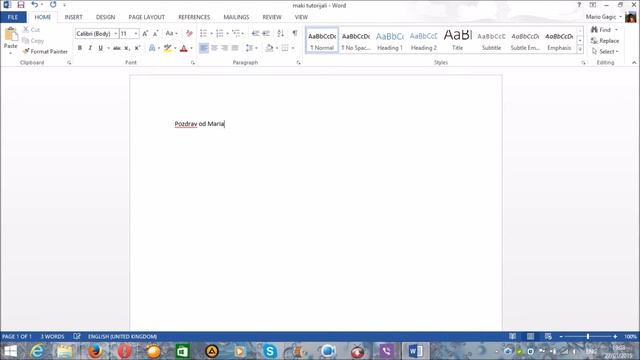Apply borders to paragraph
This screenshot has height=360, width=640.
pos(285,48)
